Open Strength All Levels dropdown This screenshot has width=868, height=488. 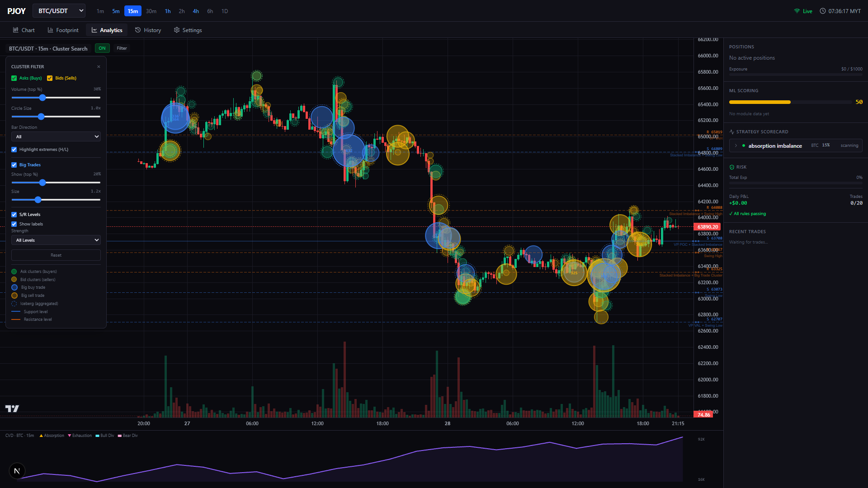tap(56, 240)
